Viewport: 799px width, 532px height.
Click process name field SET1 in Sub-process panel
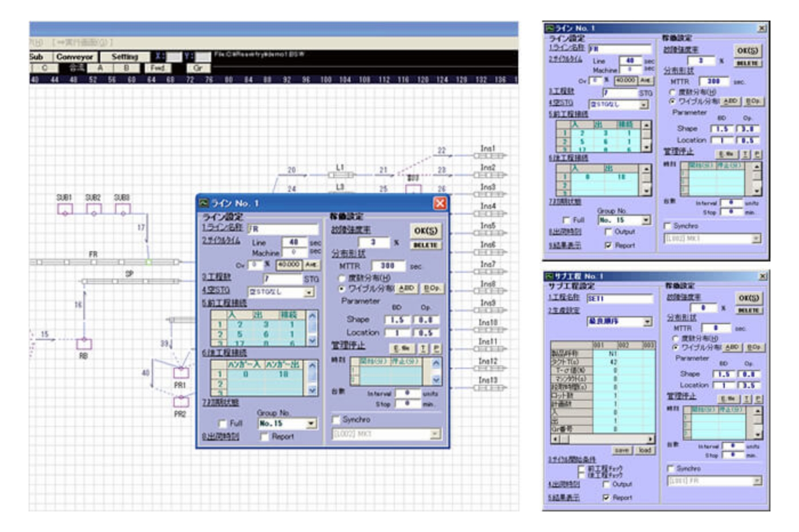(620, 299)
